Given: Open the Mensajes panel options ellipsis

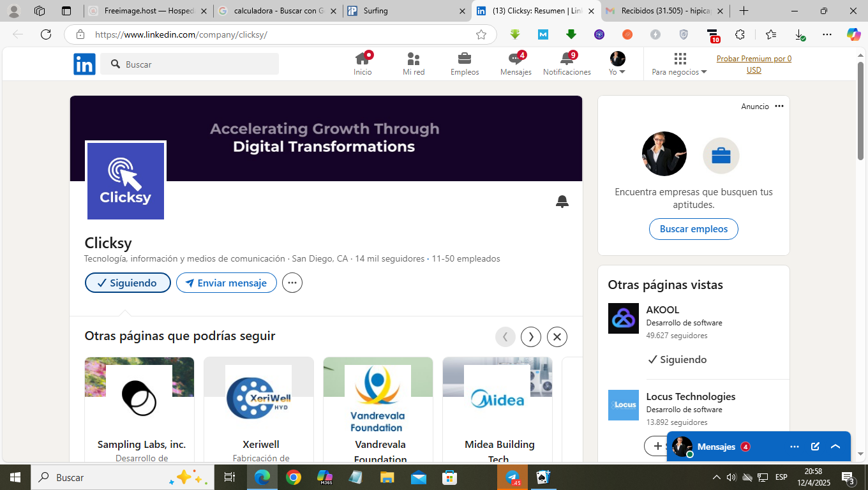Looking at the screenshot, I should 795,447.
